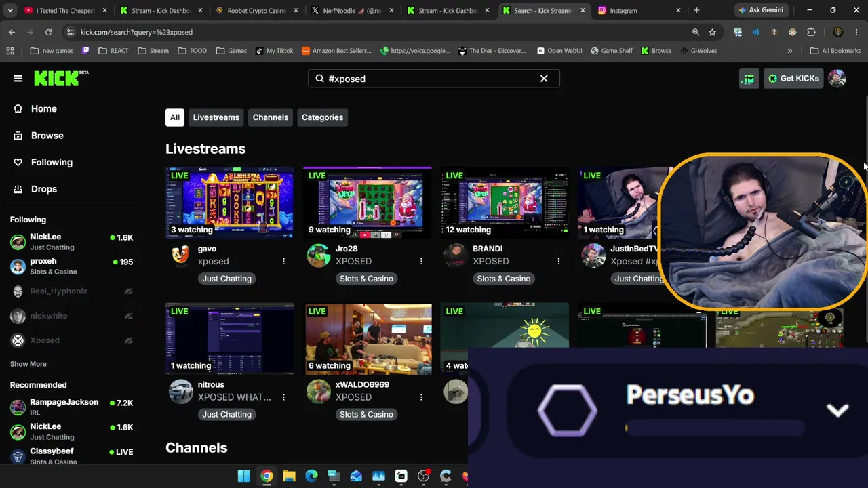Image resolution: width=868 pixels, height=488 pixels.
Task: Open proxeh's channel from Following
Action: click(71, 266)
